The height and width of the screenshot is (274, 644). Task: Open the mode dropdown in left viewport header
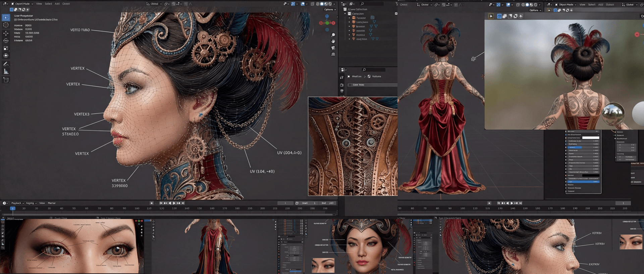[22, 4]
